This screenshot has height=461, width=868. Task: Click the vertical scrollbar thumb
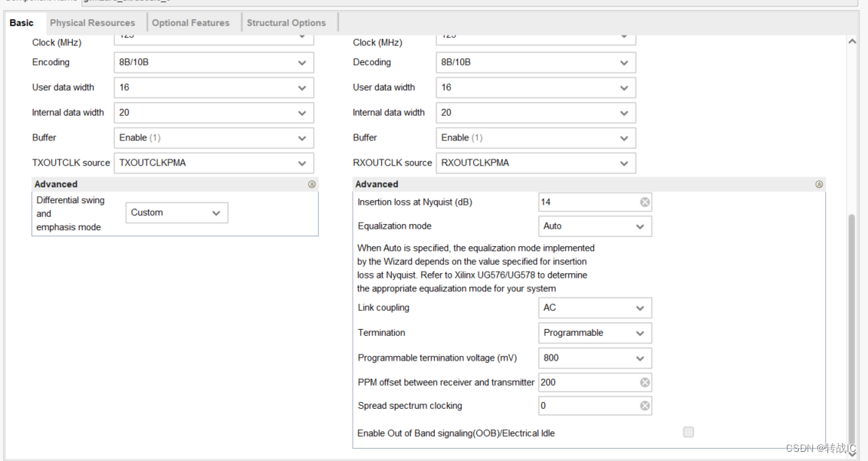pos(852,327)
